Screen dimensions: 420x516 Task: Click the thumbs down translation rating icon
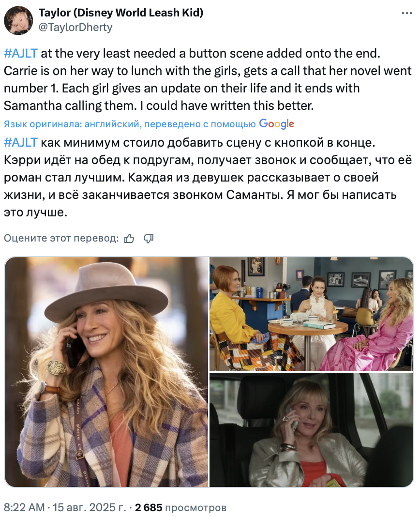(149, 238)
